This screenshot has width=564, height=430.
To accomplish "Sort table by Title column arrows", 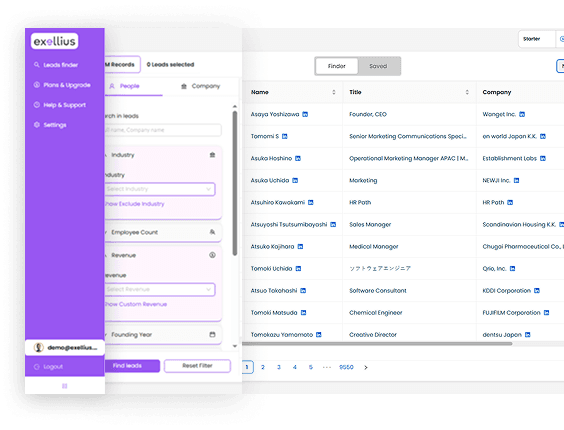I will [467, 92].
